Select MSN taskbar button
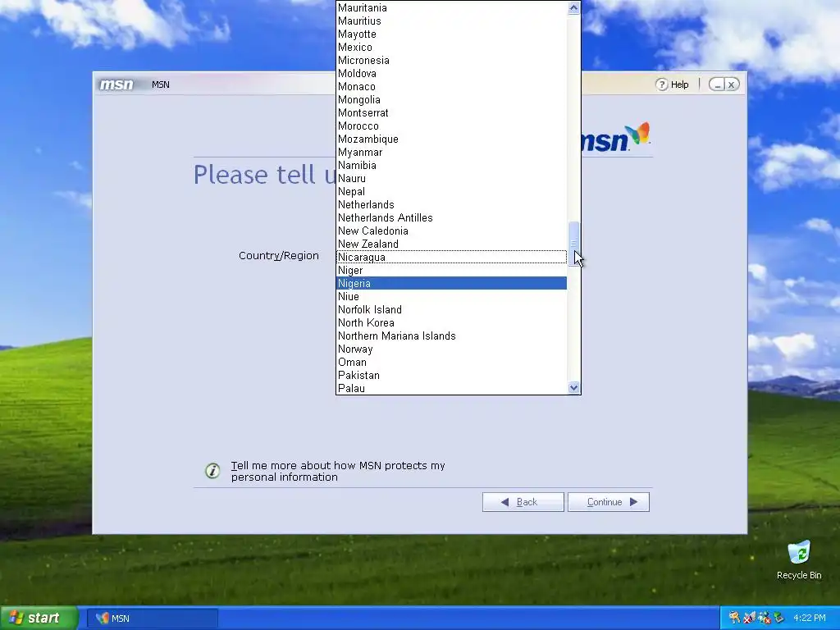 (152, 619)
